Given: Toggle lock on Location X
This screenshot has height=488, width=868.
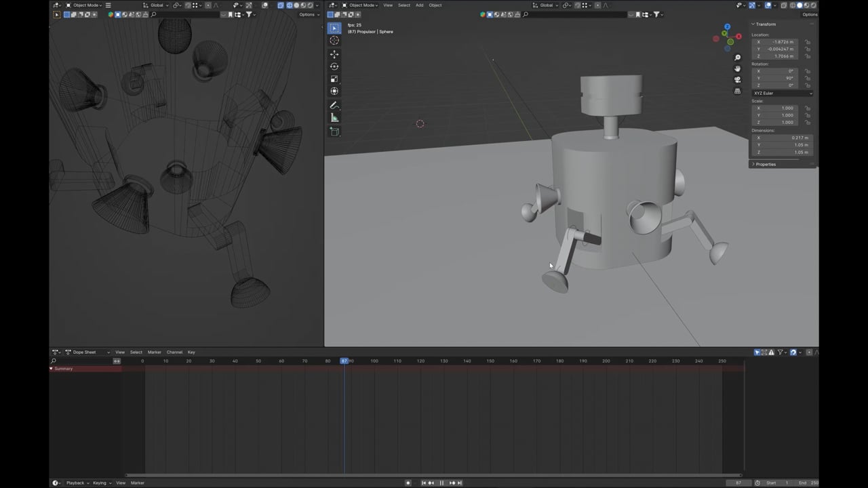Looking at the screenshot, I should pos(808,42).
